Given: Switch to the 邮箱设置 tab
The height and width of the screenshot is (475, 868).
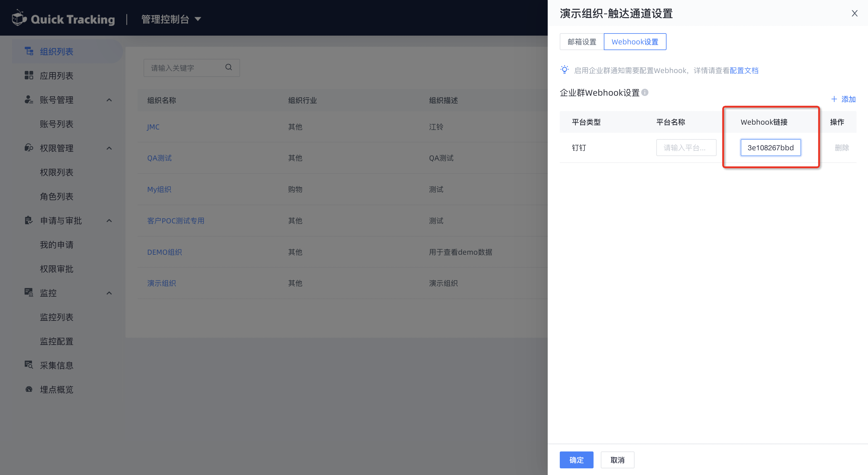Looking at the screenshot, I should (582, 42).
